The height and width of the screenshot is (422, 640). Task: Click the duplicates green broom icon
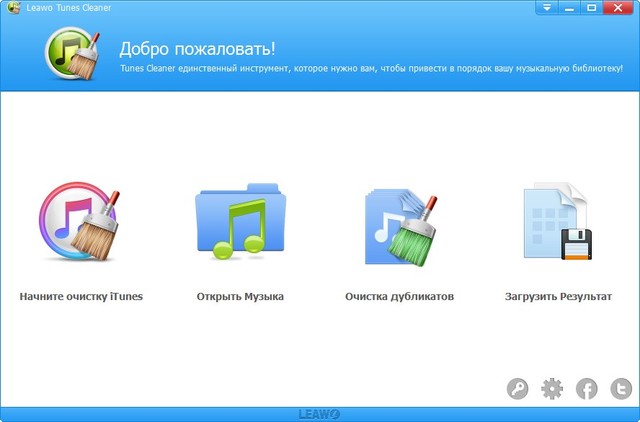click(402, 229)
